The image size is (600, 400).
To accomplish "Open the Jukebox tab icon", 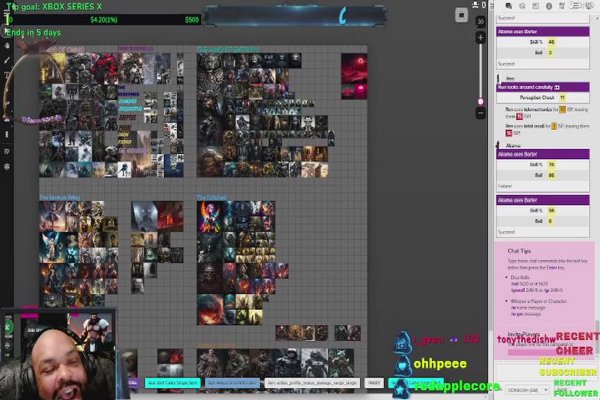I will point(562,5).
